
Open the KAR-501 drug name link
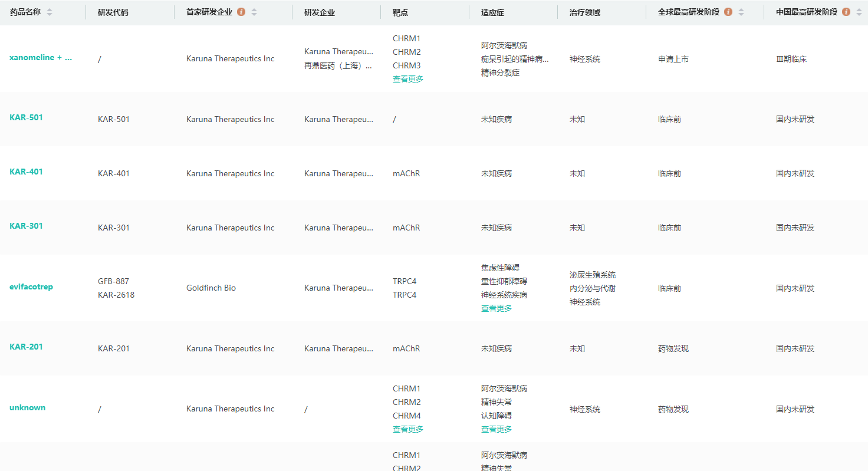click(x=26, y=117)
